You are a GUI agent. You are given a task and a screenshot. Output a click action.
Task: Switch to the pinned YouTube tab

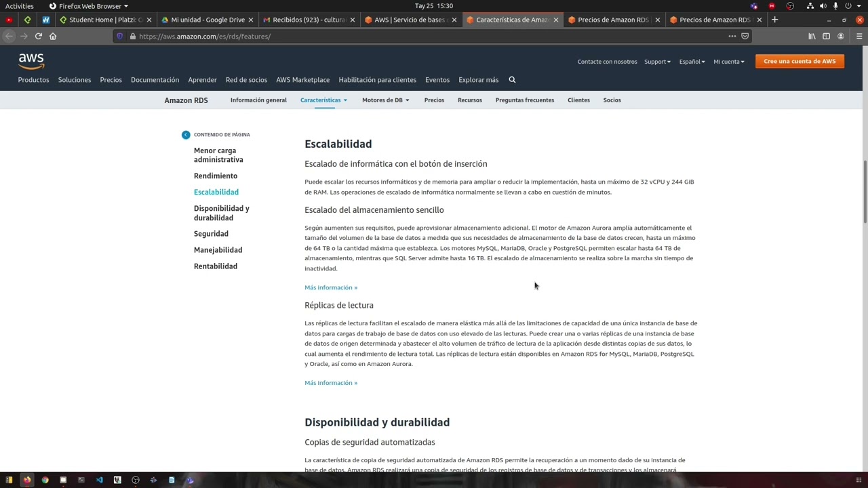pos(9,20)
